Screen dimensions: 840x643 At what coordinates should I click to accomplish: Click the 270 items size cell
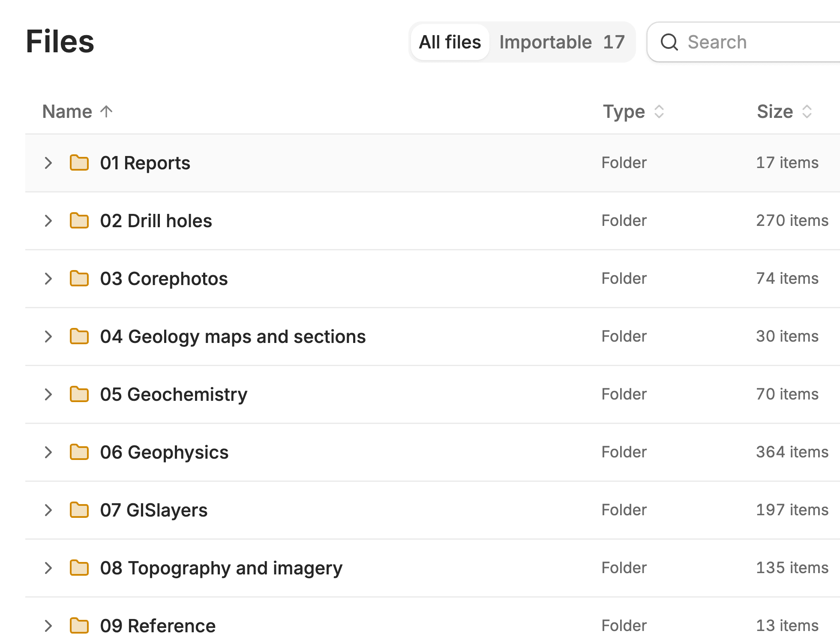792,221
